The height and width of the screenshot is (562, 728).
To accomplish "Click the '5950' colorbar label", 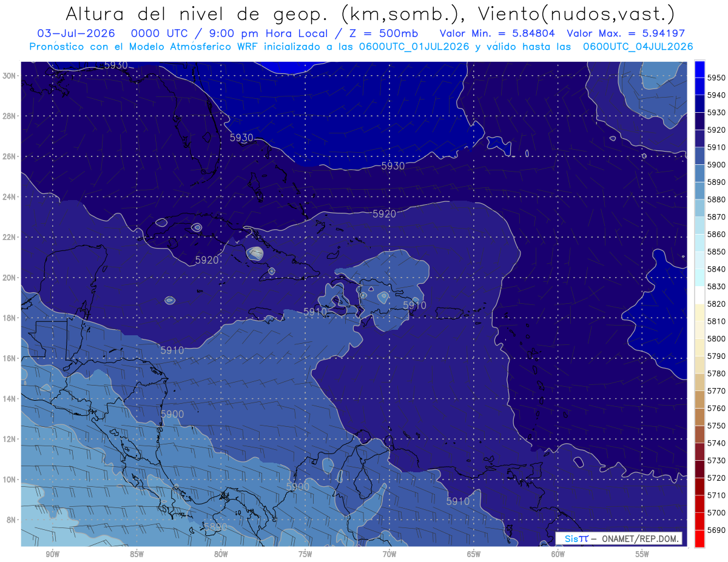I will (716, 78).
